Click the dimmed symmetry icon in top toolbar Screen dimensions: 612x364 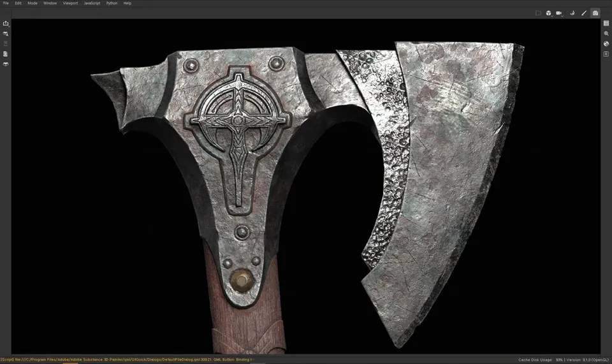pos(538,13)
